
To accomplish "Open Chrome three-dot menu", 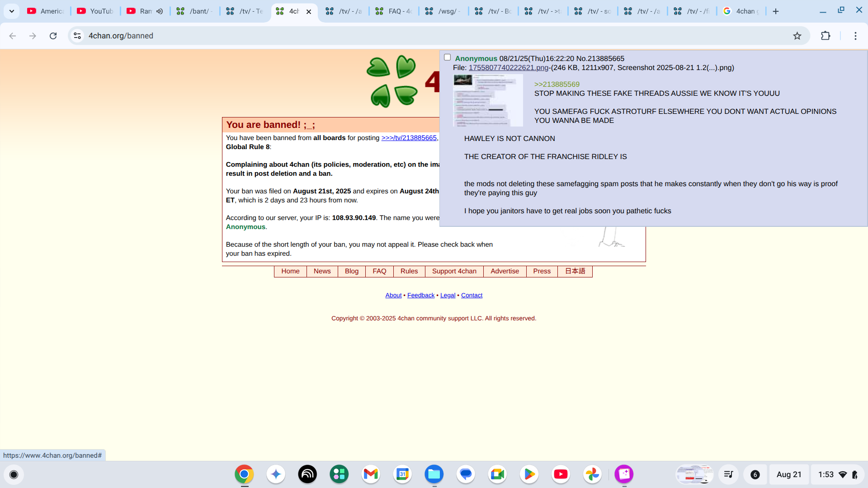I will [855, 36].
